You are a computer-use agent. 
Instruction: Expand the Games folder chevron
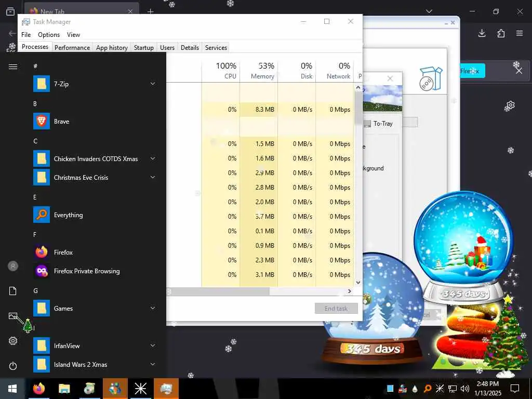153,308
